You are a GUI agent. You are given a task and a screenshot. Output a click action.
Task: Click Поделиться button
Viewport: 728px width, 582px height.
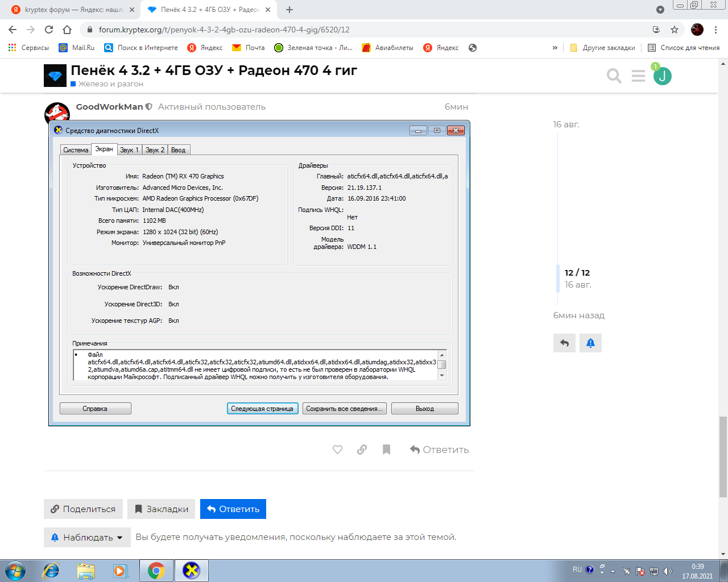[83, 509]
